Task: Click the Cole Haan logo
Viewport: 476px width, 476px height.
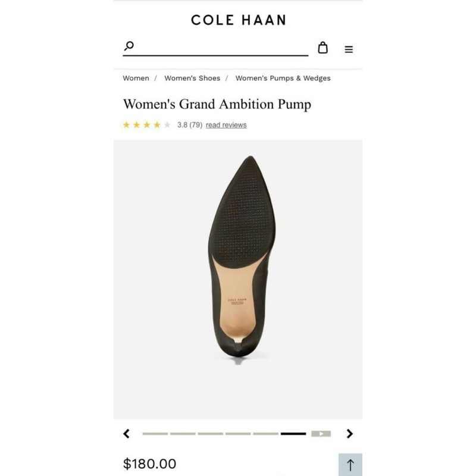Action: pyautogui.click(x=238, y=20)
